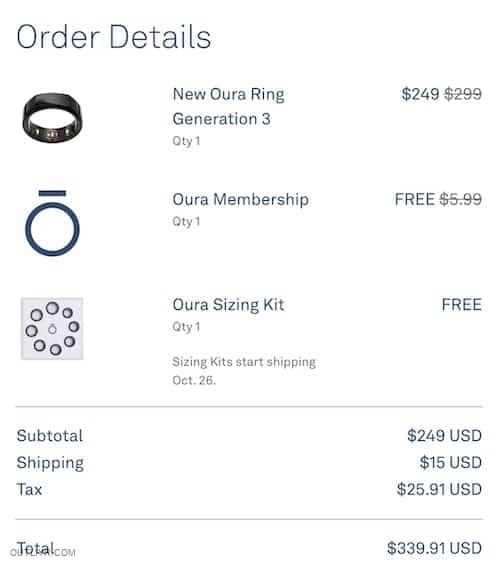Click the Shipping row label
The height and width of the screenshot is (572, 500).
pos(50,463)
